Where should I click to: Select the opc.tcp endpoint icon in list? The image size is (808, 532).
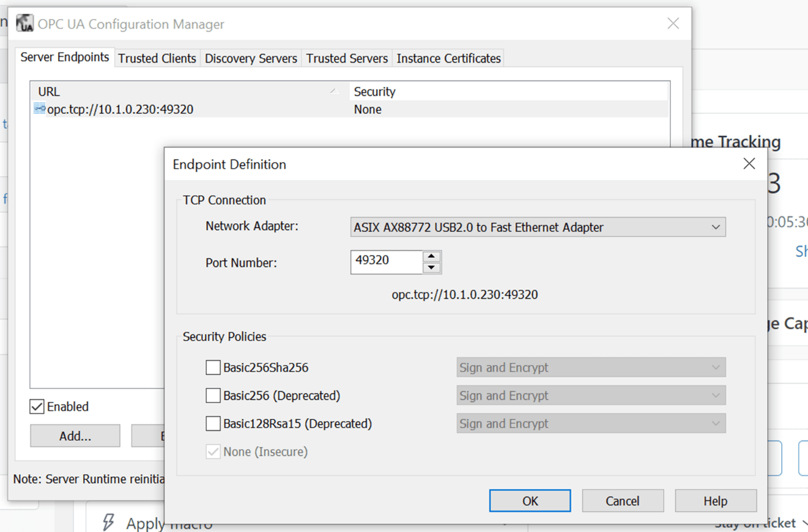(x=40, y=109)
